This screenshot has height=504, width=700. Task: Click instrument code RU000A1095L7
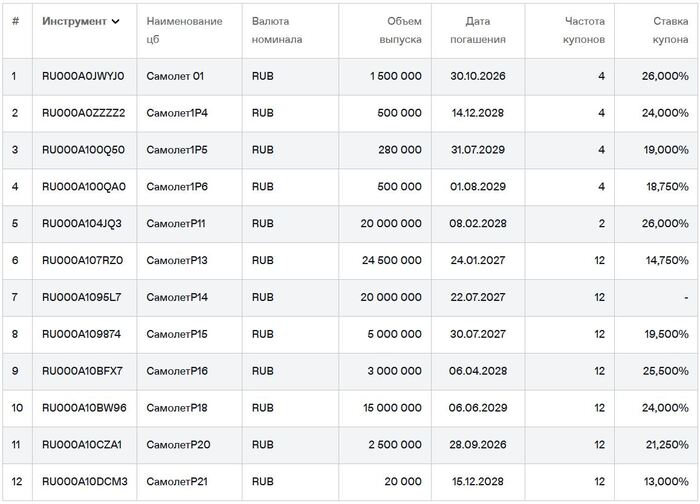click(81, 298)
